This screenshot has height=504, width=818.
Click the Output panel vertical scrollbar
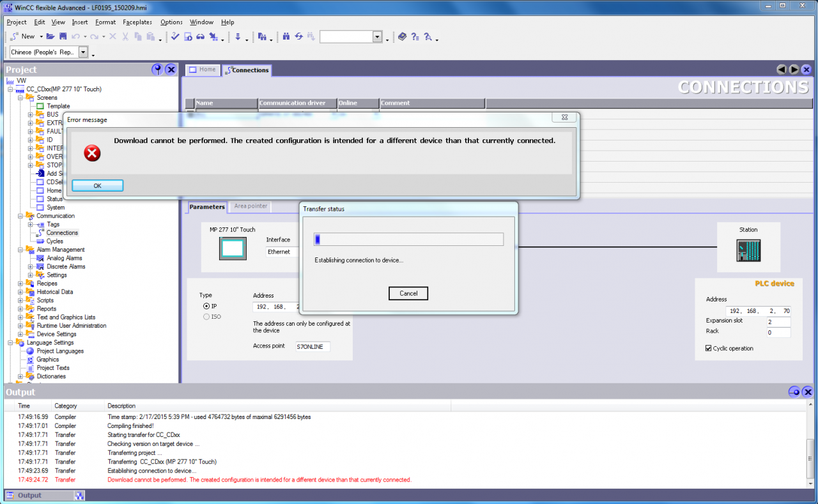810,445
